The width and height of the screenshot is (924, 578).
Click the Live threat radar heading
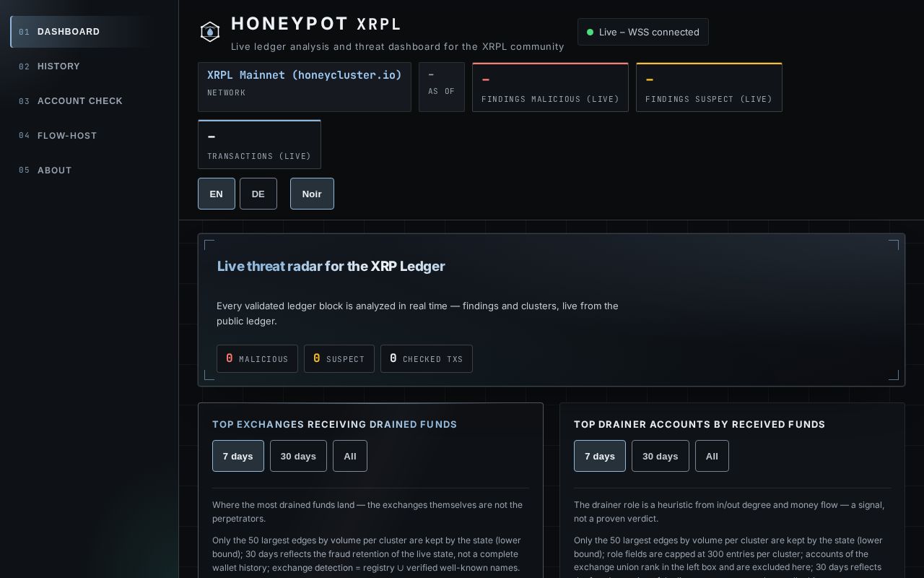point(331,266)
